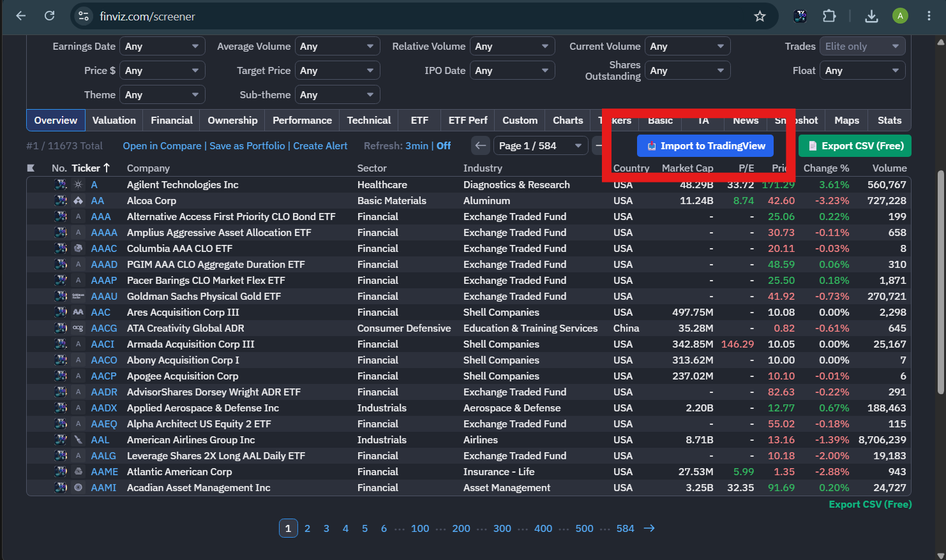Click the Save as Portfolio link
The image size is (946, 560).
tap(247, 145)
